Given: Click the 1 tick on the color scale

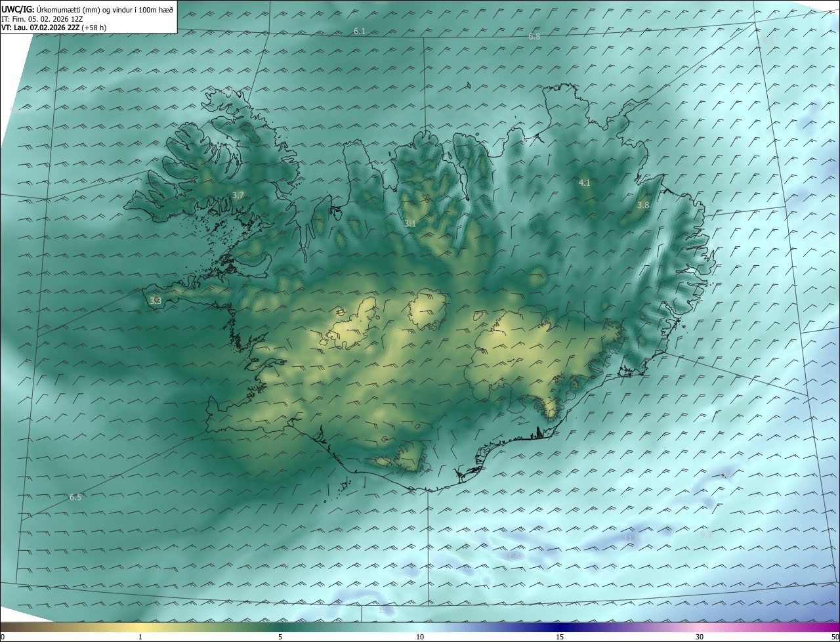Looking at the screenshot, I should pyautogui.click(x=140, y=637).
